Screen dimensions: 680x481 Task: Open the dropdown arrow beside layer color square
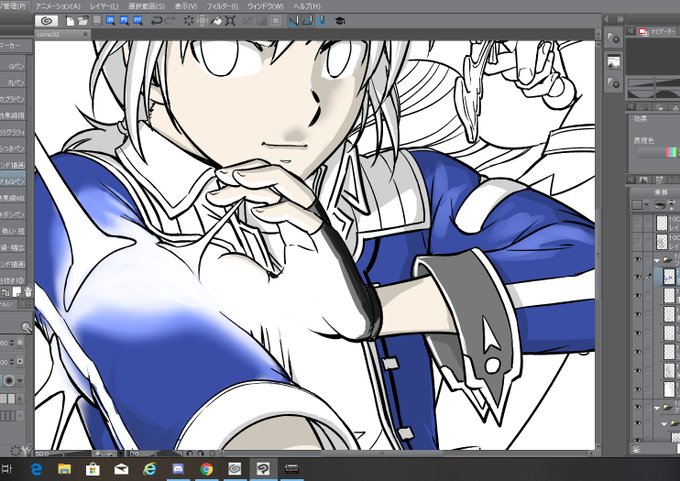click(646, 205)
